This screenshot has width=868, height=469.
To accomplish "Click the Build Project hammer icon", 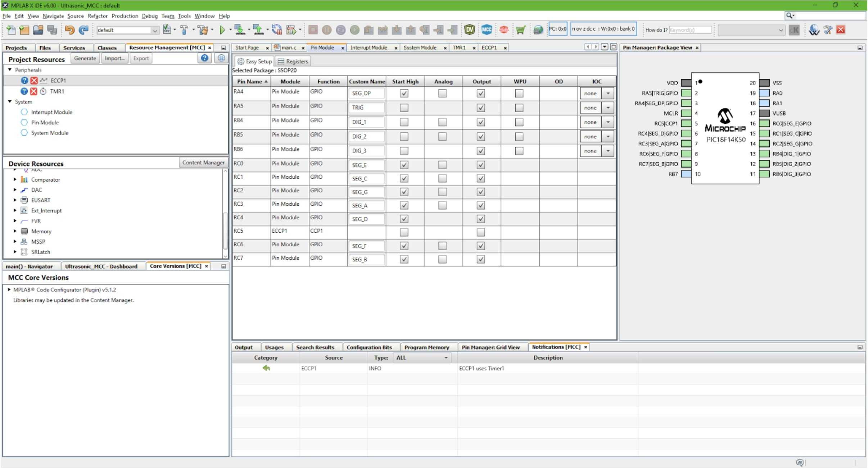I will click(184, 30).
